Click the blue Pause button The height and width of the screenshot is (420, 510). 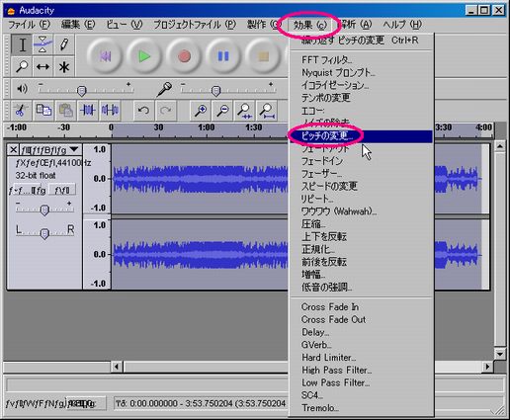tap(223, 56)
